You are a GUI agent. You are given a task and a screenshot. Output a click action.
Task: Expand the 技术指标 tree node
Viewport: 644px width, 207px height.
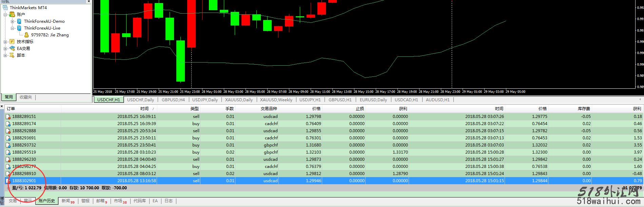coord(5,42)
